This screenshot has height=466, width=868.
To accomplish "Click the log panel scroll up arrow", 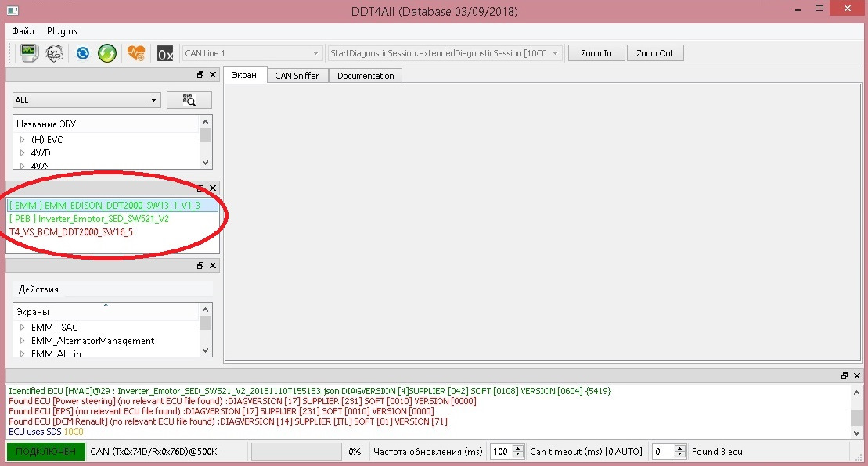I will [x=856, y=393].
